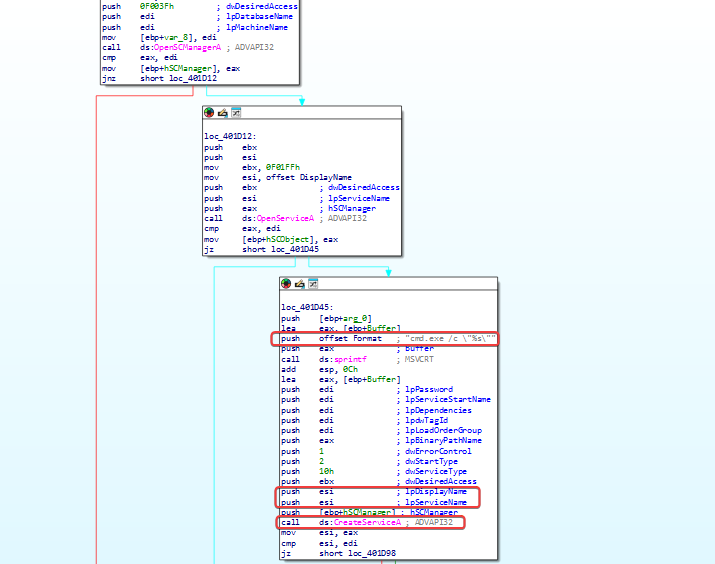The width and height of the screenshot is (715, 564).
Task: Click the dwServiceType comment
Action: [436, 471]
